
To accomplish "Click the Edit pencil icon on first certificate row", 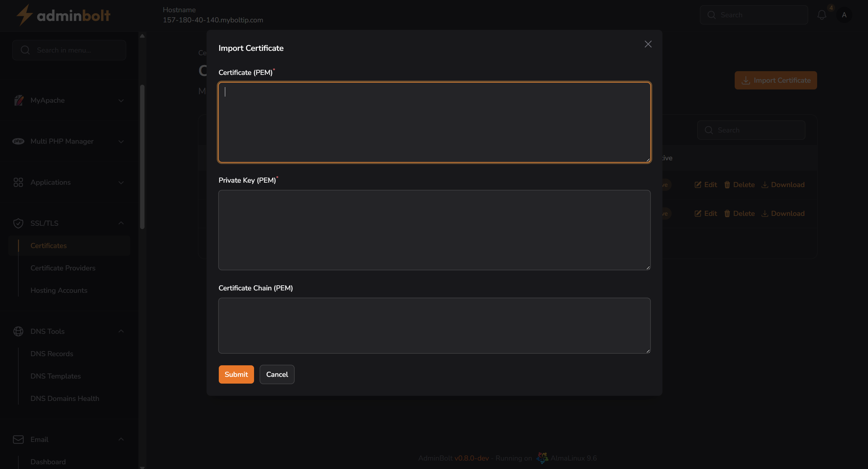I will click(698, 184).
